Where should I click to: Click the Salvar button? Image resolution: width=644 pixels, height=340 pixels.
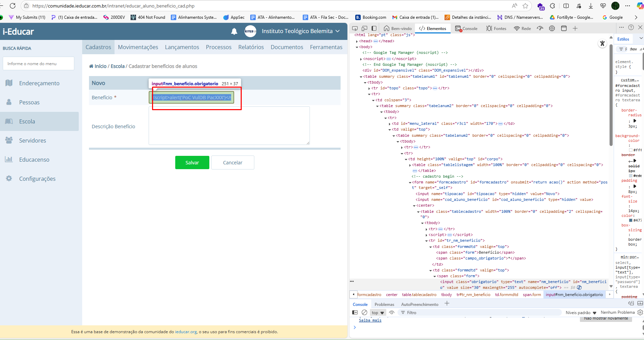192,162
